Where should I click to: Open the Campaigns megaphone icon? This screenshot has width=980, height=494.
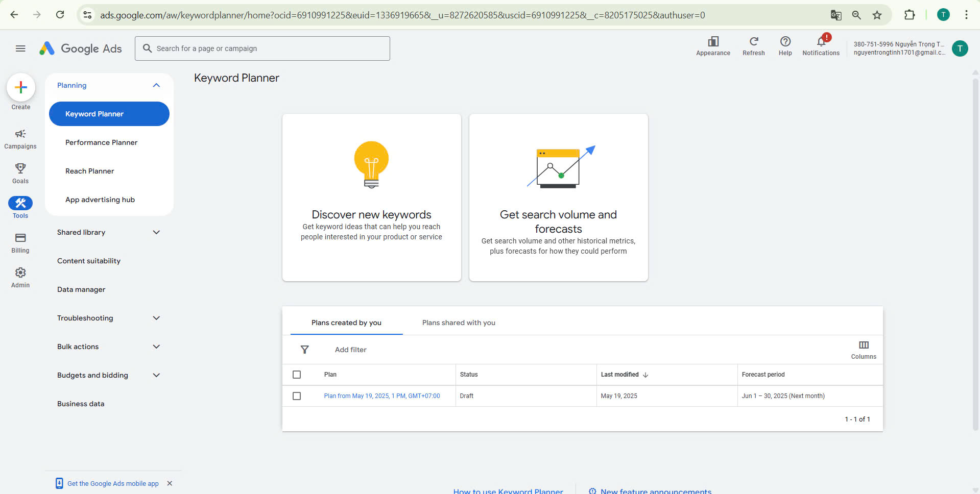point(20,134)
